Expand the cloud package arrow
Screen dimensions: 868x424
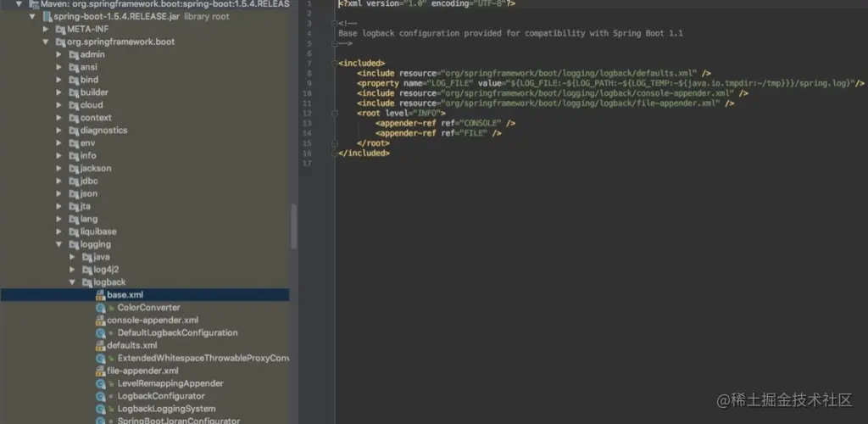click(58, 105)
